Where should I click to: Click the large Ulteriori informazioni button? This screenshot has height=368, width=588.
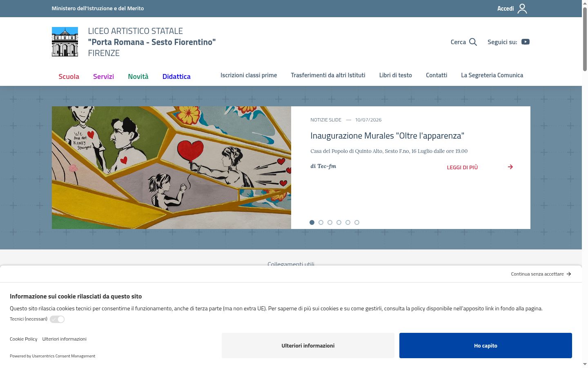pyautogui.click(x=308, y=346)
